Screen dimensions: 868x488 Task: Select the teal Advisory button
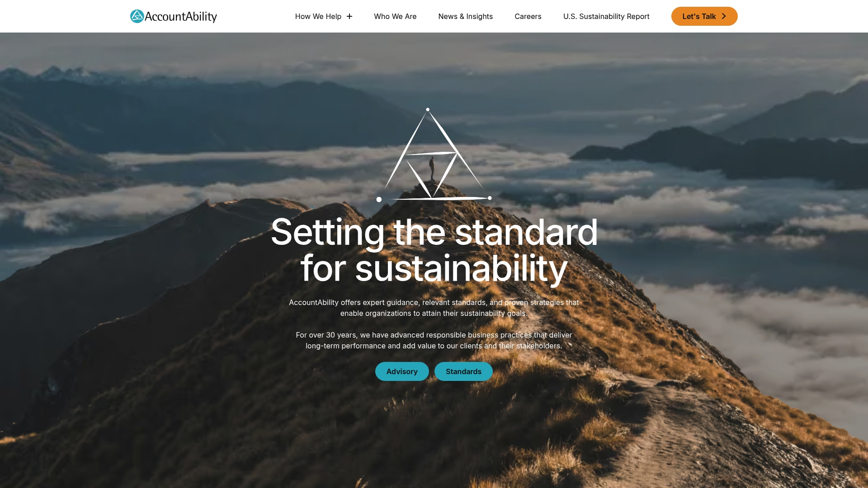tap(402, 371)
